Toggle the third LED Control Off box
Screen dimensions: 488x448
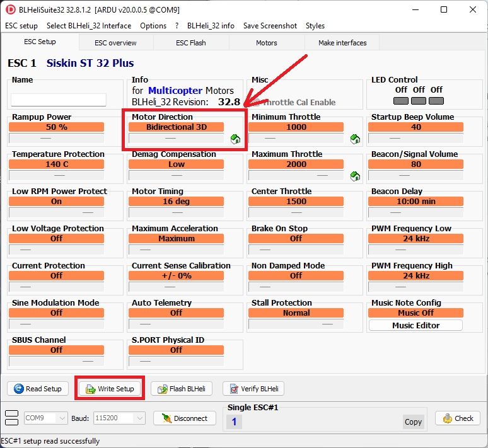tap(436, 100)
